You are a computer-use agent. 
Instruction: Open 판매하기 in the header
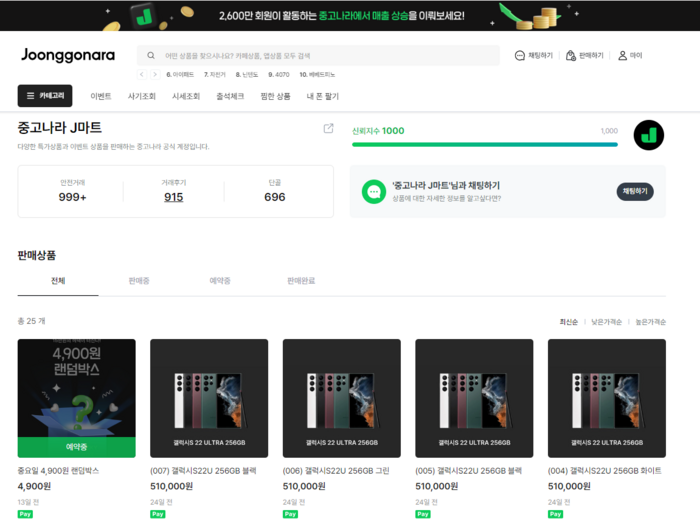[584, 55]
